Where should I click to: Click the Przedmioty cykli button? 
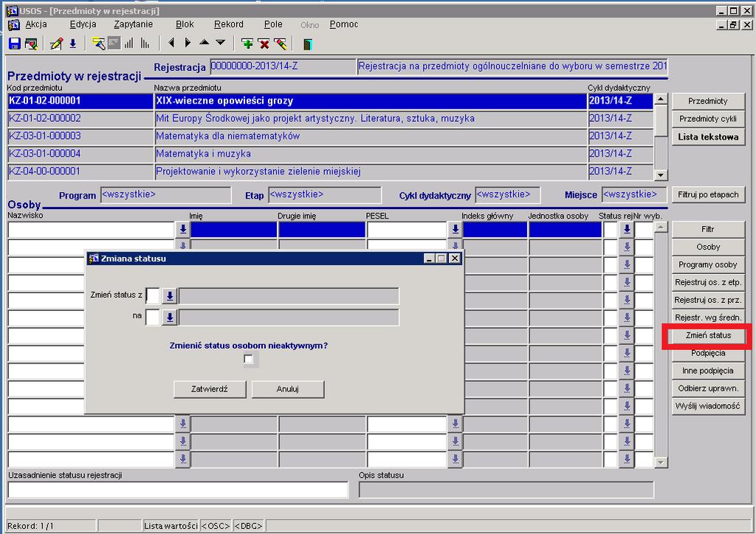pos(708,119)
